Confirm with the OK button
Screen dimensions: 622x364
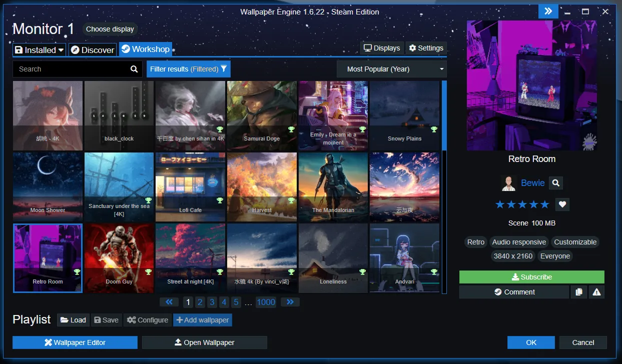point(531,342)
